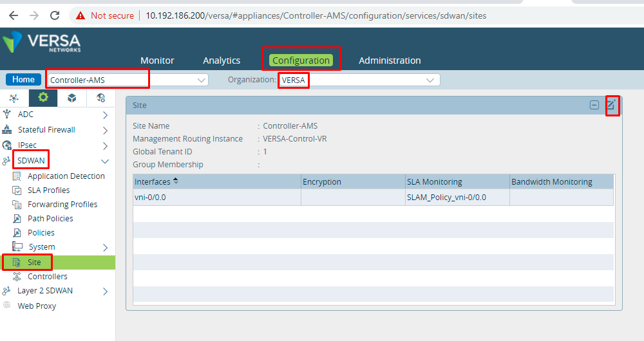Click the Home button
644x341 pixels.
(x=23, y=80)
